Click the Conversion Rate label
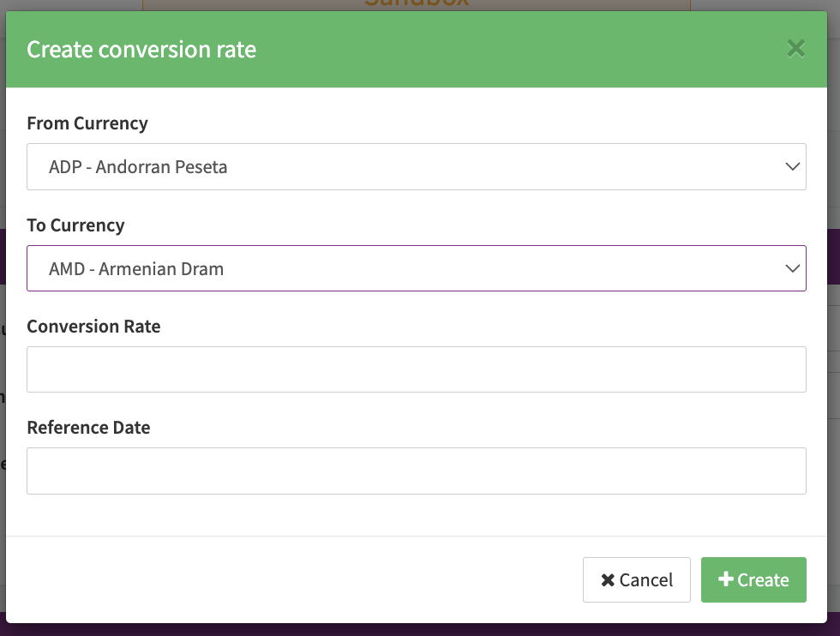The width and height of the screenshot is (840, 636). [93, 327]
